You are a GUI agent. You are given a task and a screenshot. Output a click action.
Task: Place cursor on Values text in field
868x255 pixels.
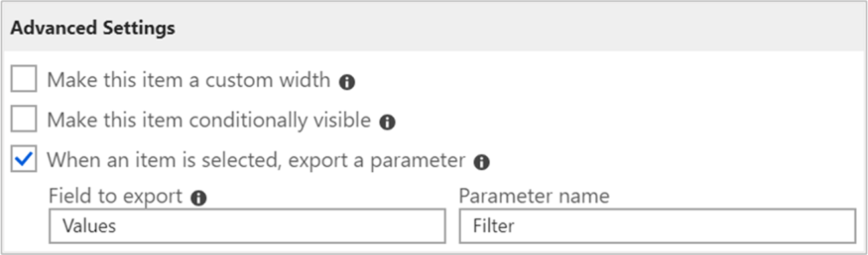(89, 227)
